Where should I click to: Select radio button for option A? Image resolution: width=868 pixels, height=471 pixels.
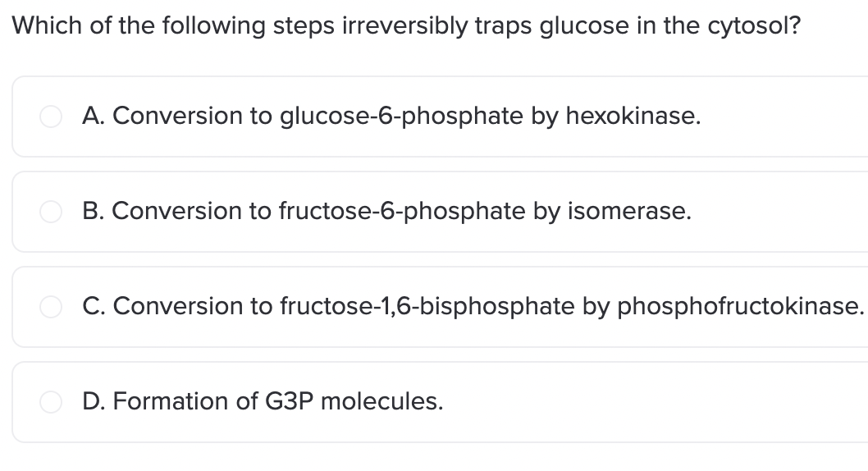pyautogui.click(x=51, y=117)
